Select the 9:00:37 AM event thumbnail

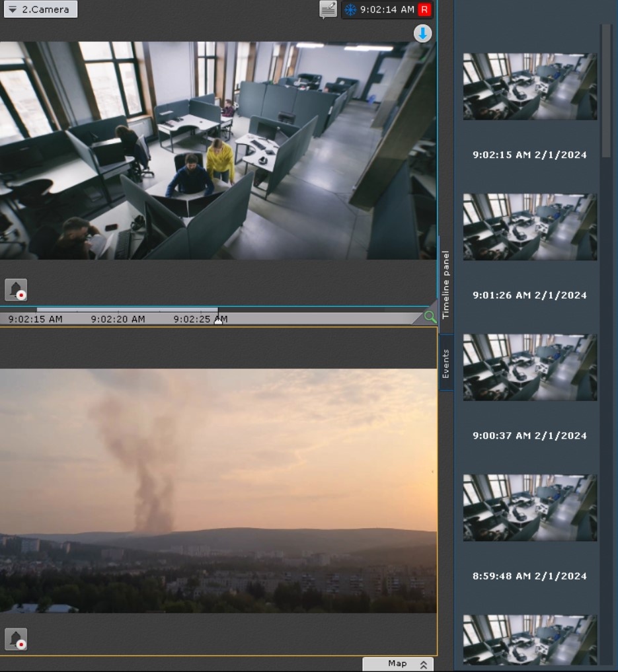click(529, 367)
